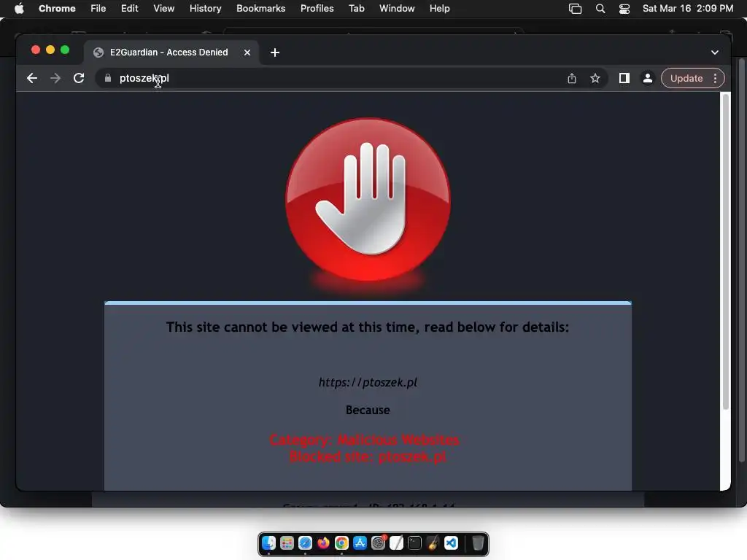This screenshot has height=560, width=747.
Task: Open the Profiles menu
Action: pos(317,9)
